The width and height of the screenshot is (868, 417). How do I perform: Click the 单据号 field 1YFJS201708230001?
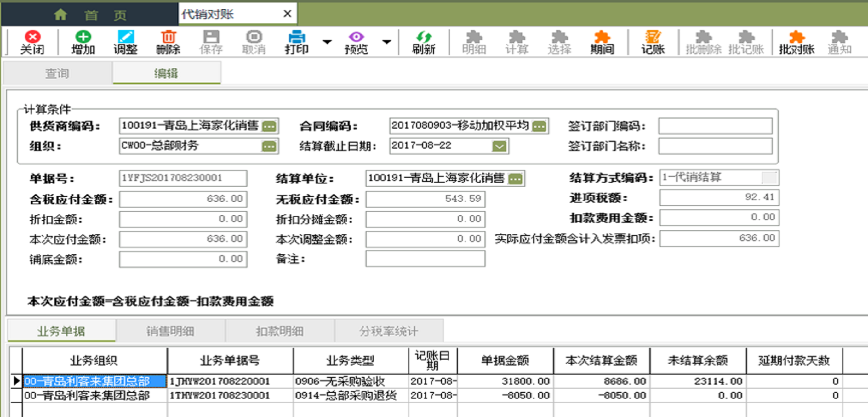coord(183,178)
